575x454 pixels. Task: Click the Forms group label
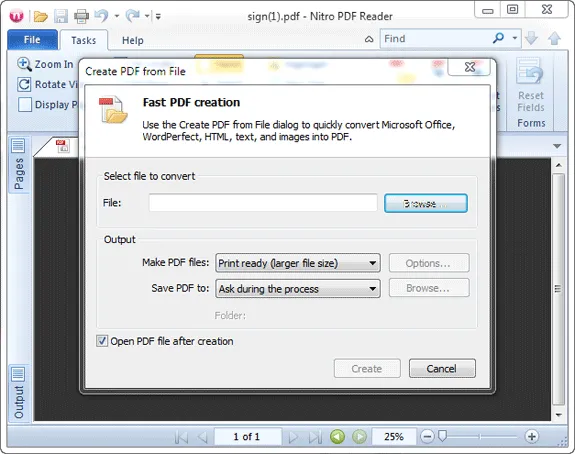pyautogui.click(x=531, y=123)
